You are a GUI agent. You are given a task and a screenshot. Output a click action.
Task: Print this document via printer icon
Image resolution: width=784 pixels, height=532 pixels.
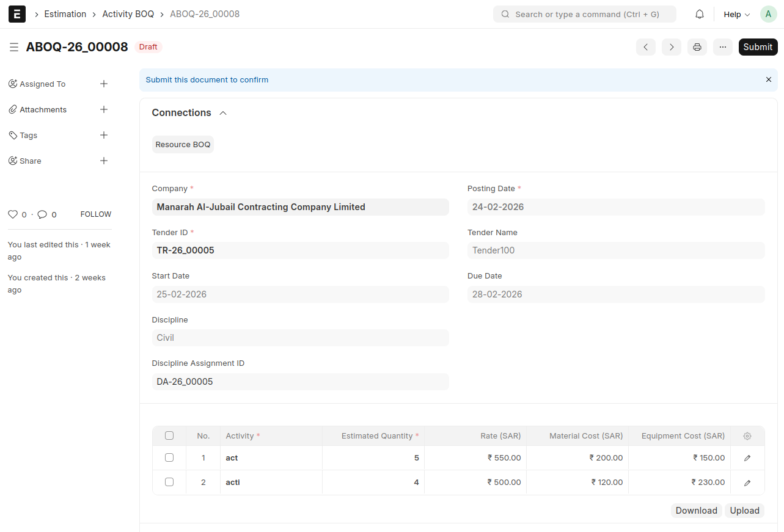[x=697, y=47]
